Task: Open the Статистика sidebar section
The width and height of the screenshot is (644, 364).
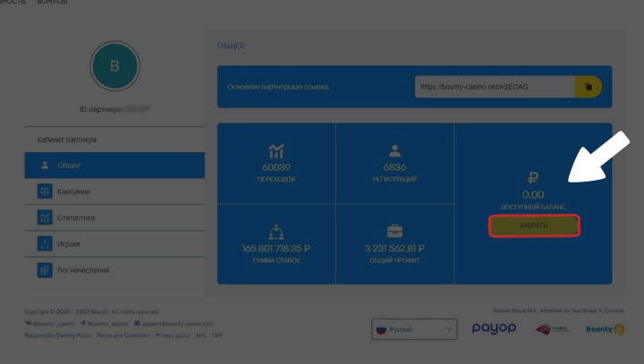Action: coord(77,217)
